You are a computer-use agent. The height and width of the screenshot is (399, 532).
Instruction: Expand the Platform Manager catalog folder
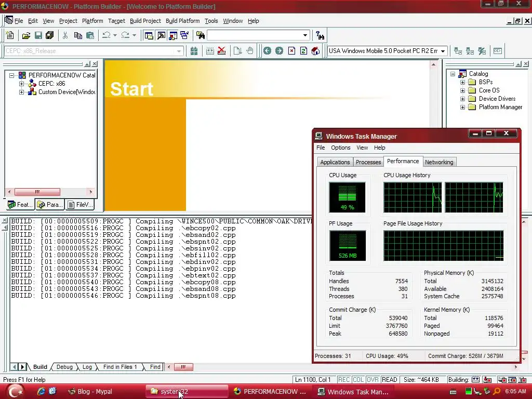coord(462,107)
